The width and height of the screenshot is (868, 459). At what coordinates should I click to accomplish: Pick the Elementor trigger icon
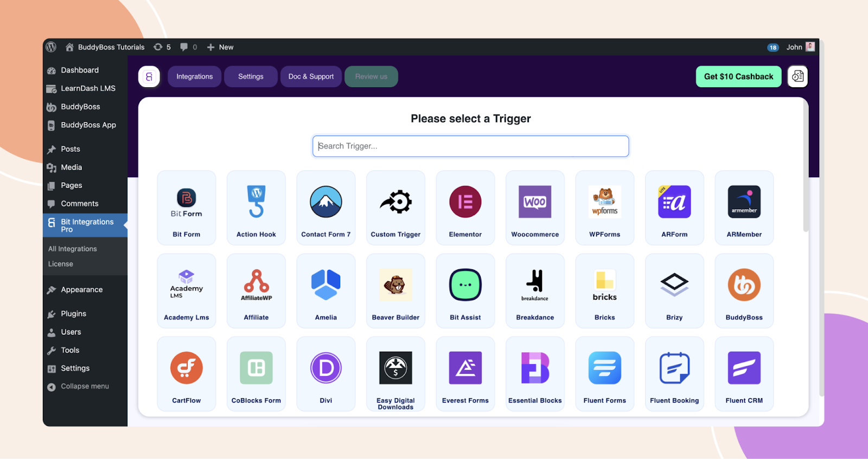(465, 202)
